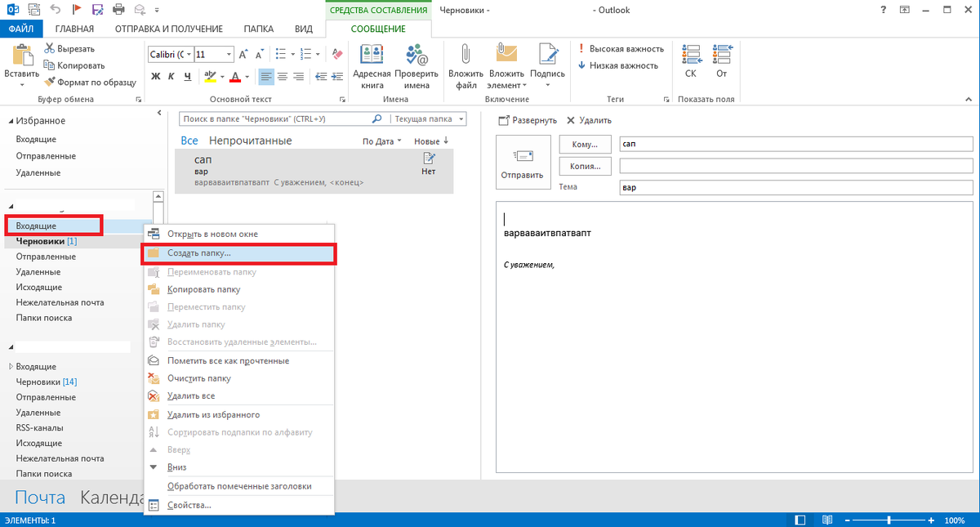The height and width of the screenshot is (527, 980).
Task: Toggle underline Ч formatting
Action: [x=188, y=77]
